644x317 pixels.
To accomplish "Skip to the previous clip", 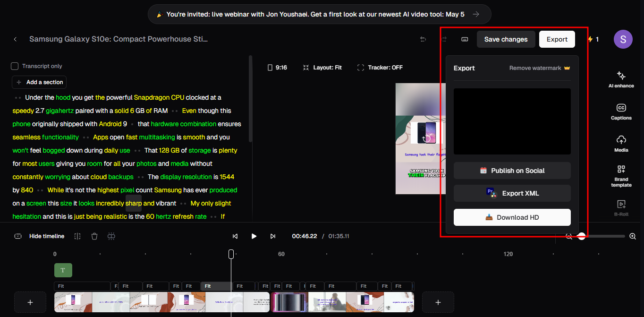I will click(x=235, y=236).
